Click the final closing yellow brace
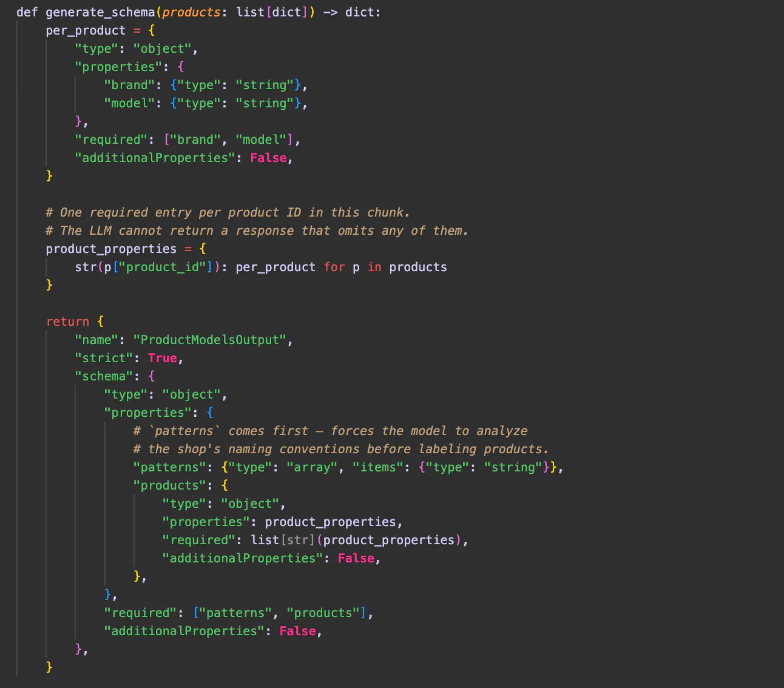This screenshot has width=784, height=688. (x=49, y=667)
